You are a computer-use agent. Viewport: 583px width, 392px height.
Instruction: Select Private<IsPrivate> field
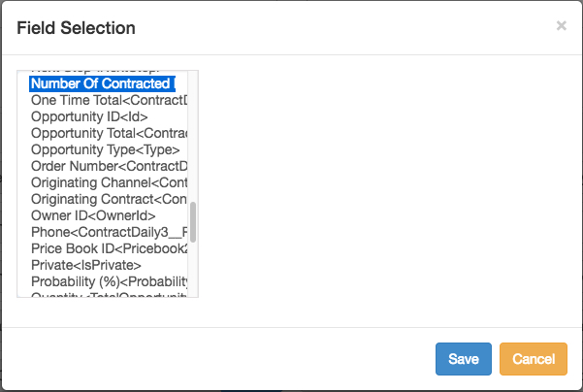click(86, 266)
